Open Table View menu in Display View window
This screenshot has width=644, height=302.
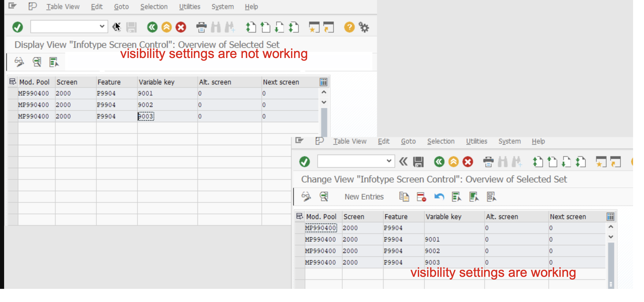click(63, 7)
